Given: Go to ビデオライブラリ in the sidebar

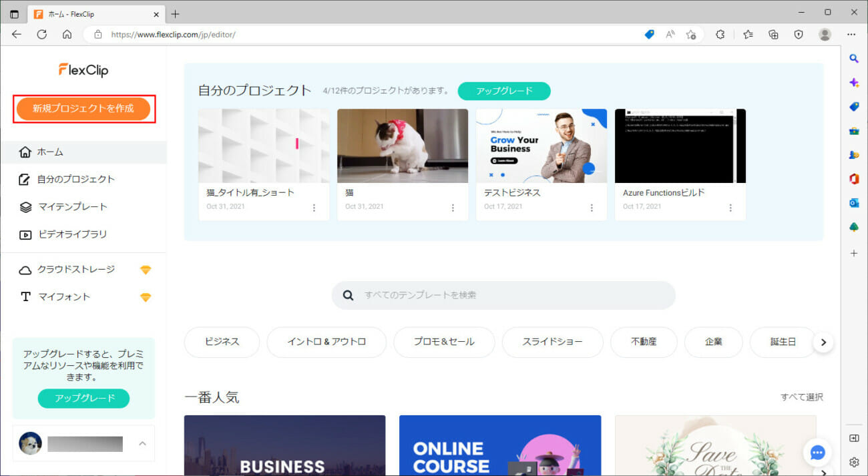Looking at the screenshot, I should pyautogui.click(x=72, y=234).
